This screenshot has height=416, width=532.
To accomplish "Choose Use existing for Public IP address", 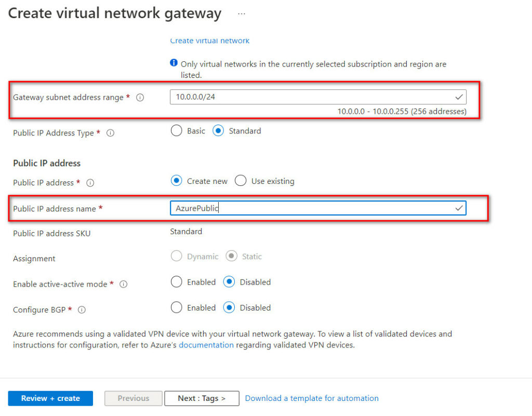I will [241, 181].
